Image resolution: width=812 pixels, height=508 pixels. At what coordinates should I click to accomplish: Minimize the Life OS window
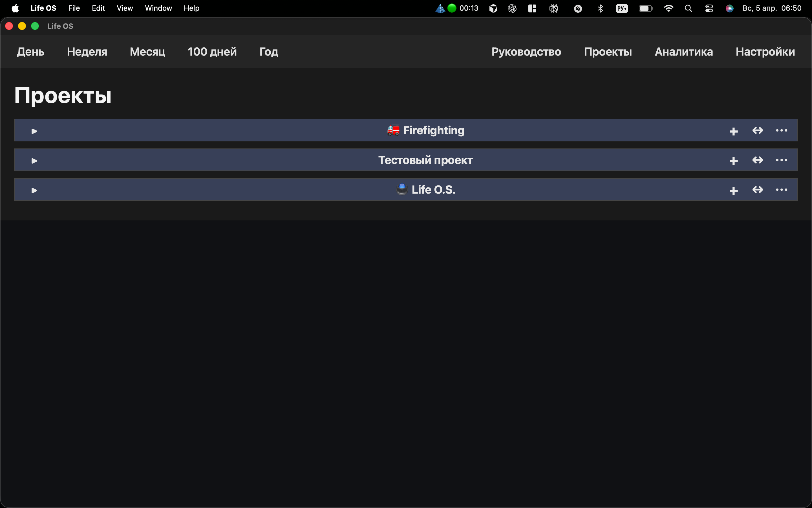click(x=22, y=26)
